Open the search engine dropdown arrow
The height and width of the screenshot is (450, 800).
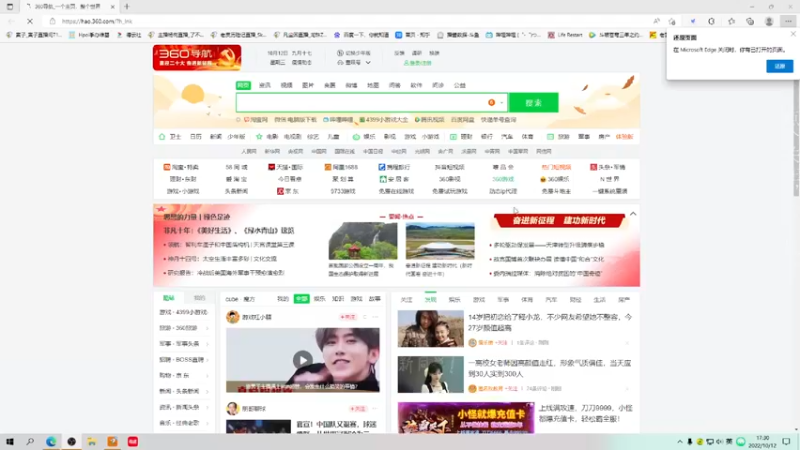(x=502, y=103)
